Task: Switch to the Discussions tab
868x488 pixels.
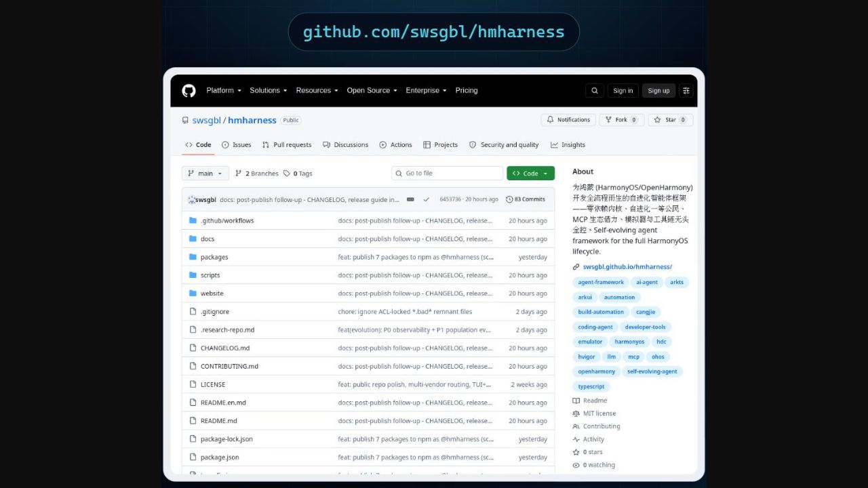Action: tap(345, 145)
